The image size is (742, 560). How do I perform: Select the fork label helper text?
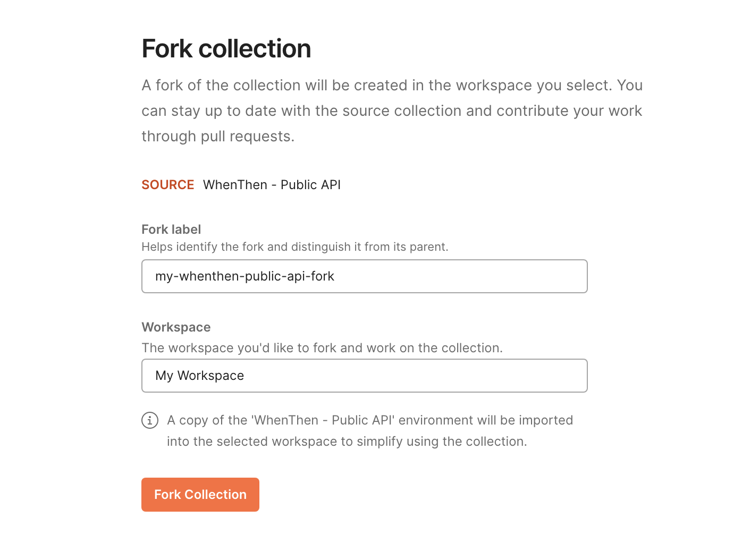295,247
